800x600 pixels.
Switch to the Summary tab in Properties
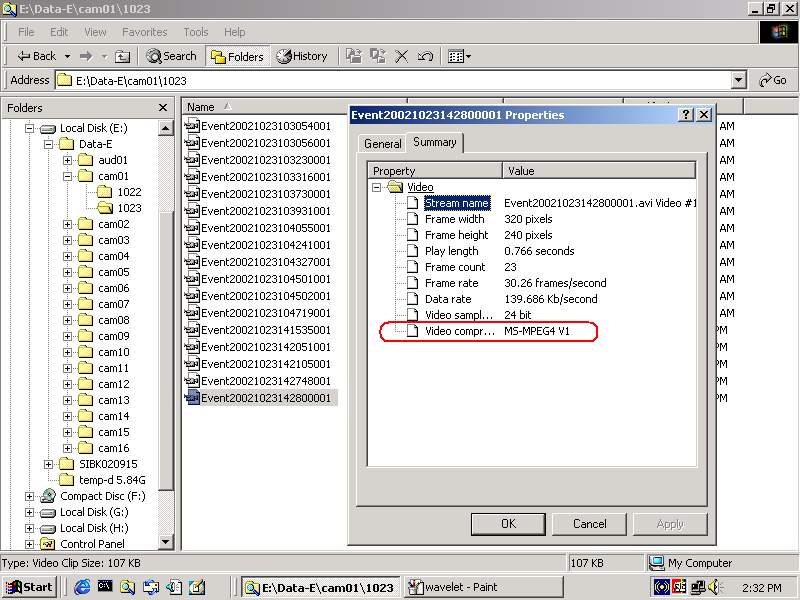435,142
